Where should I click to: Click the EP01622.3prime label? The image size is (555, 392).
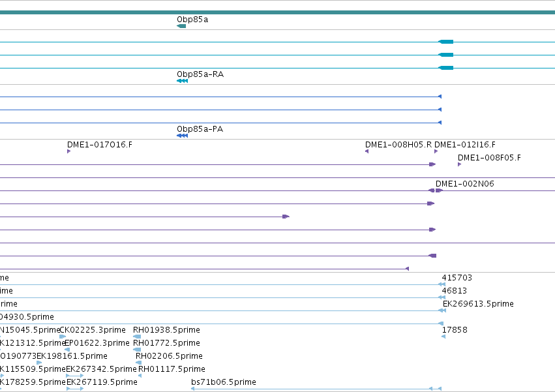tap(97, 343)
